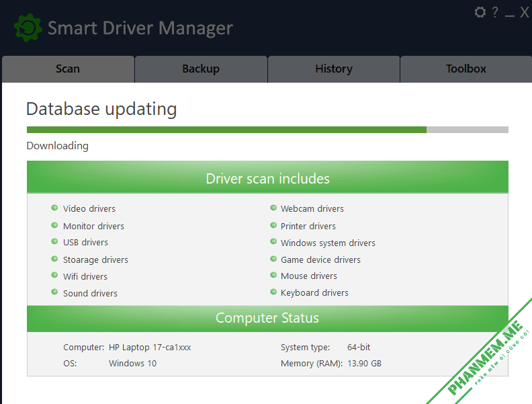Click the 64-bit system type value

point(359,348)
